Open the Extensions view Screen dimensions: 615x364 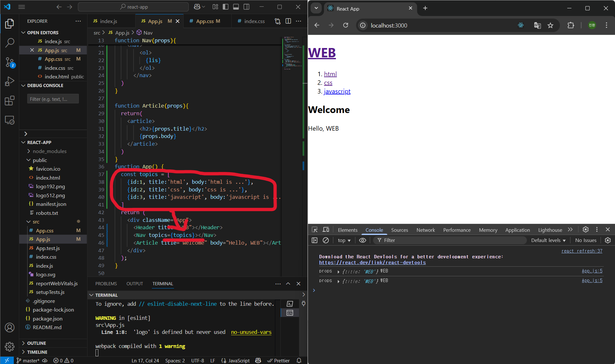point(10,101)
